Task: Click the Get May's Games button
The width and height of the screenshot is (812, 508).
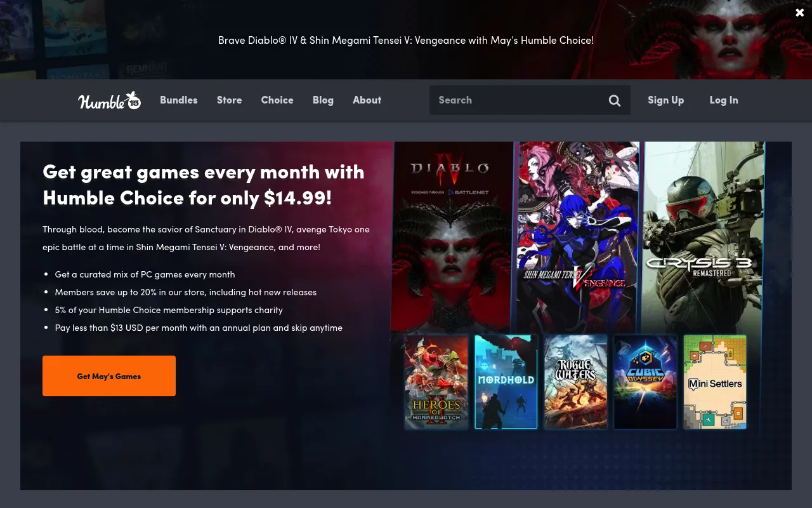Action: coord(109,376)
